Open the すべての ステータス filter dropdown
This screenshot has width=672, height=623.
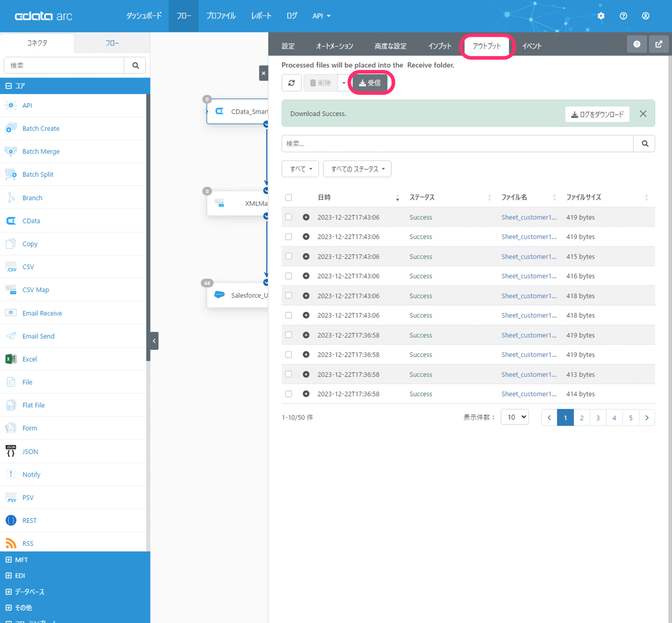point(357,169)
